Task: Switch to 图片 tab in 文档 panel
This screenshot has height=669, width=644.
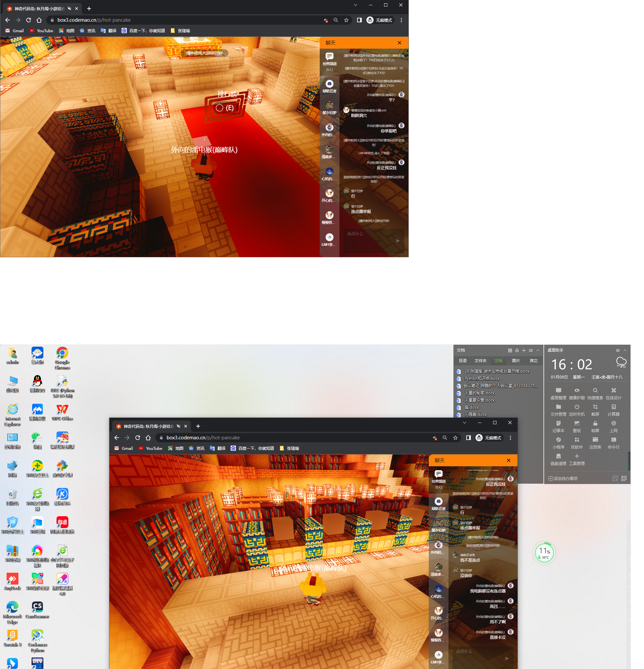Action: (x=516, y=361)
